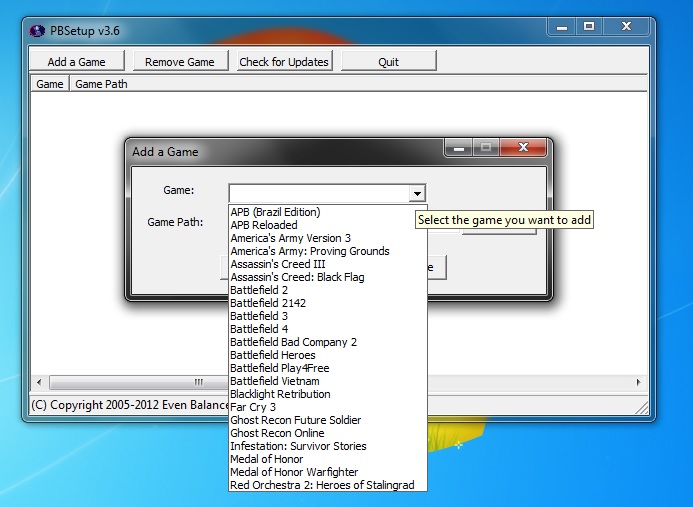Viewport: 693px width, 507px height.
Task: Collapse the Game combo box arrow
Action: [x=417, y=193]
